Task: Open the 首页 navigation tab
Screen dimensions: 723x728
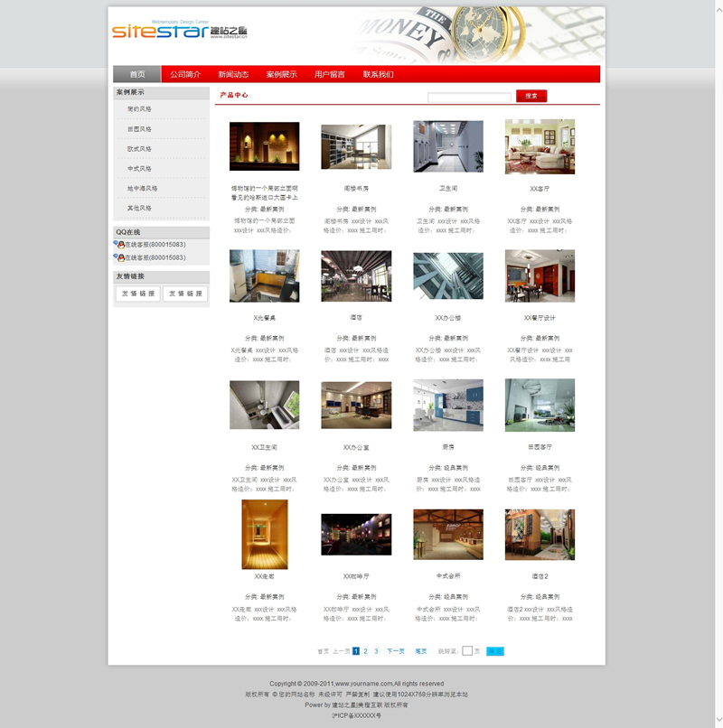Action: click(136, 74)
